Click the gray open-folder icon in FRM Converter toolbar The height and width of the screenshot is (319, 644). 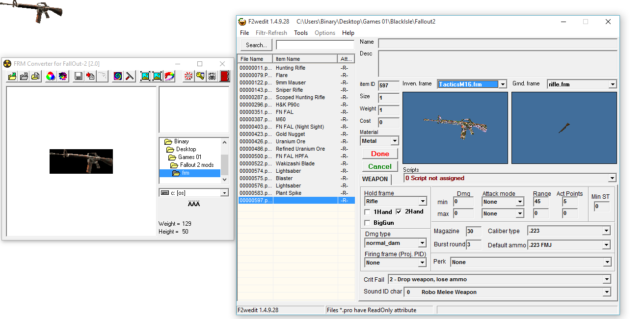pyautogui.click(x=24, y=76)
